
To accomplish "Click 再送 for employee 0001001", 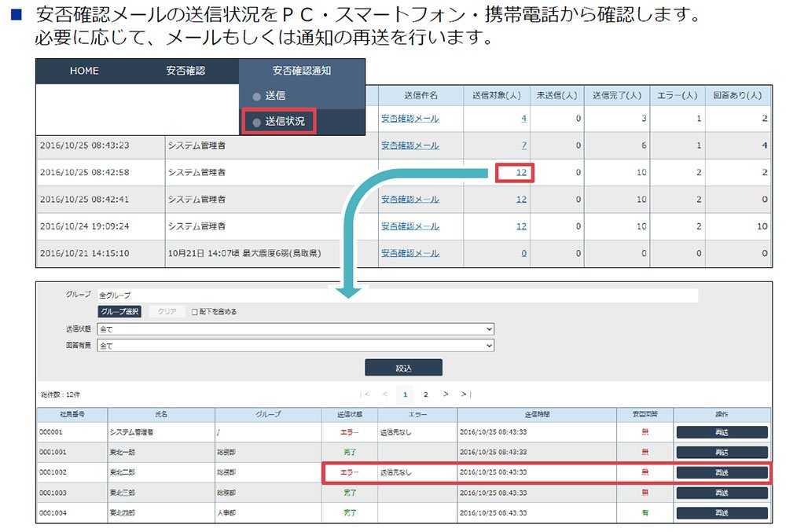I will (x=722, y=453).
